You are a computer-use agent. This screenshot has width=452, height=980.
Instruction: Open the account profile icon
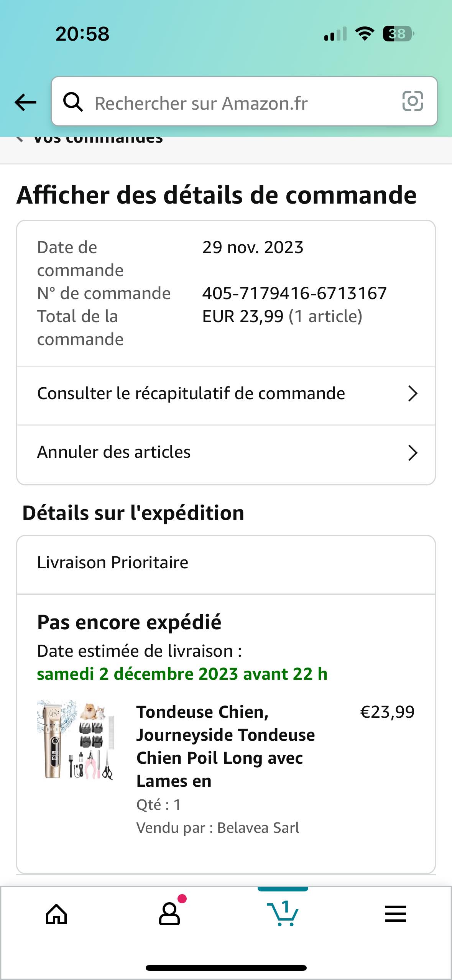(169, 914)
